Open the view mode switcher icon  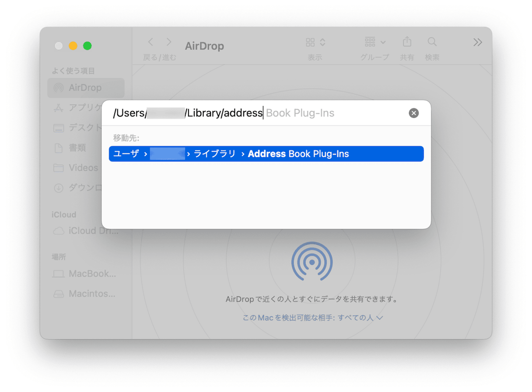315,42
